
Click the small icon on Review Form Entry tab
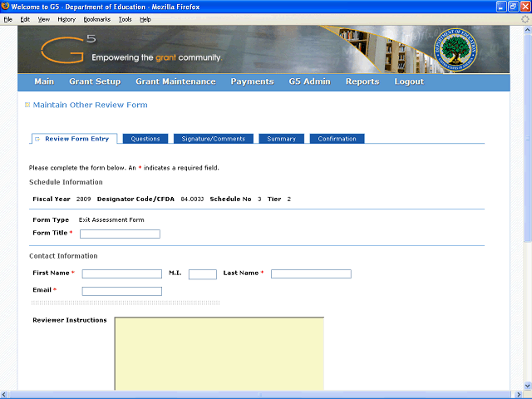coord(37,139)
